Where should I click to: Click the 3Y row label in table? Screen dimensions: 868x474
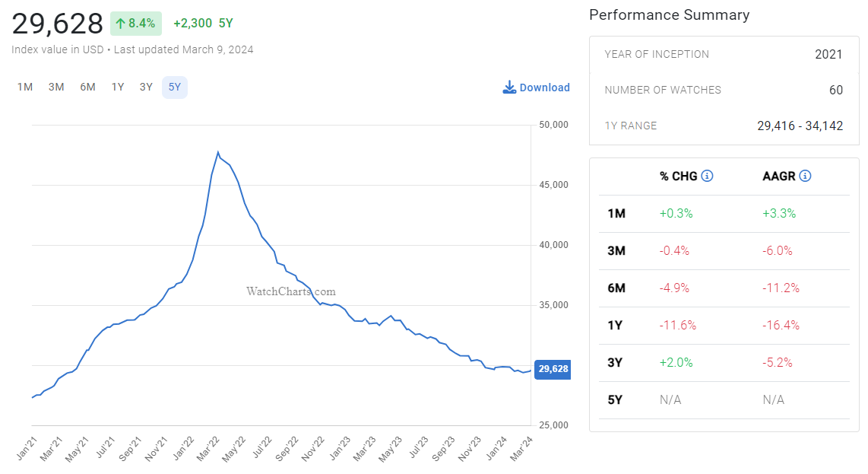pos(615,363)
